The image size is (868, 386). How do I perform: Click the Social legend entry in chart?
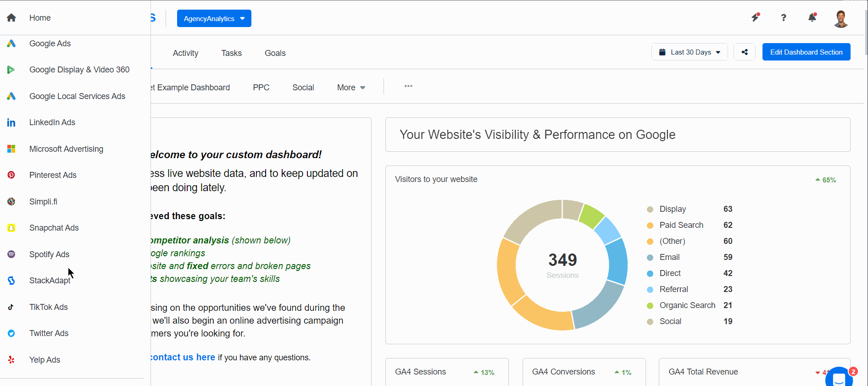click(690, 321)
